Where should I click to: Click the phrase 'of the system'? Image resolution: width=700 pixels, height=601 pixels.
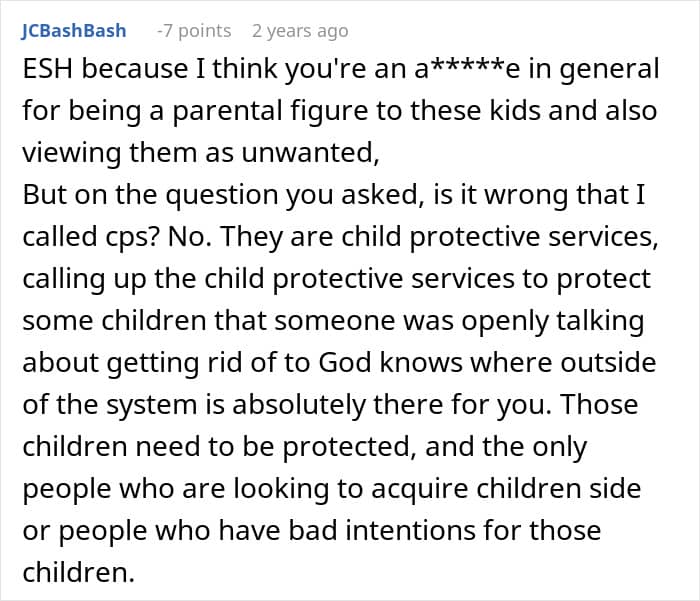[110, 405]
